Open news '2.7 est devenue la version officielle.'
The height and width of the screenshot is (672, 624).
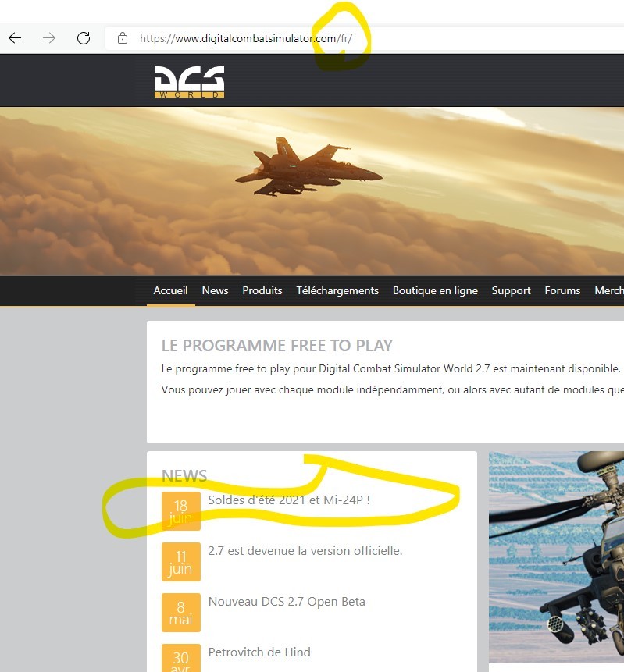tap(305, 550)
